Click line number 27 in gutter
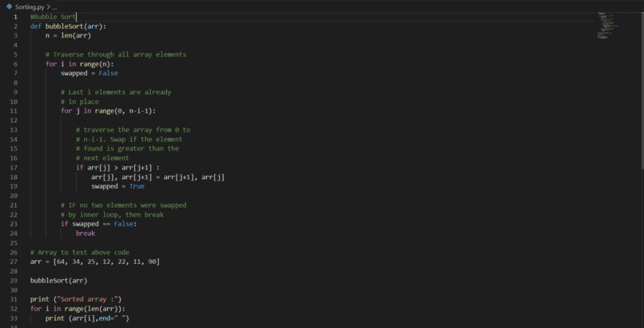 click(x=14, y=262)
